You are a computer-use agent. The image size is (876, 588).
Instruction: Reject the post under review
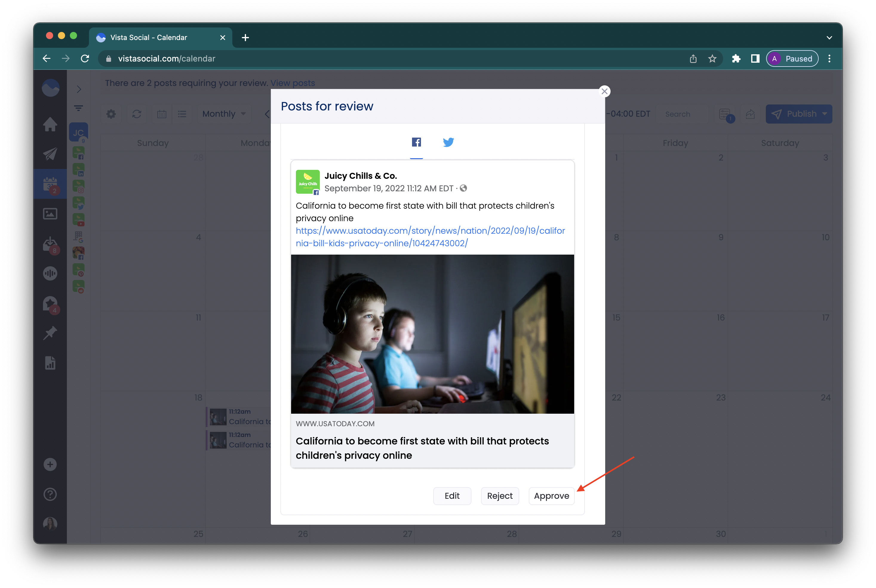click(x=500, y=496)
